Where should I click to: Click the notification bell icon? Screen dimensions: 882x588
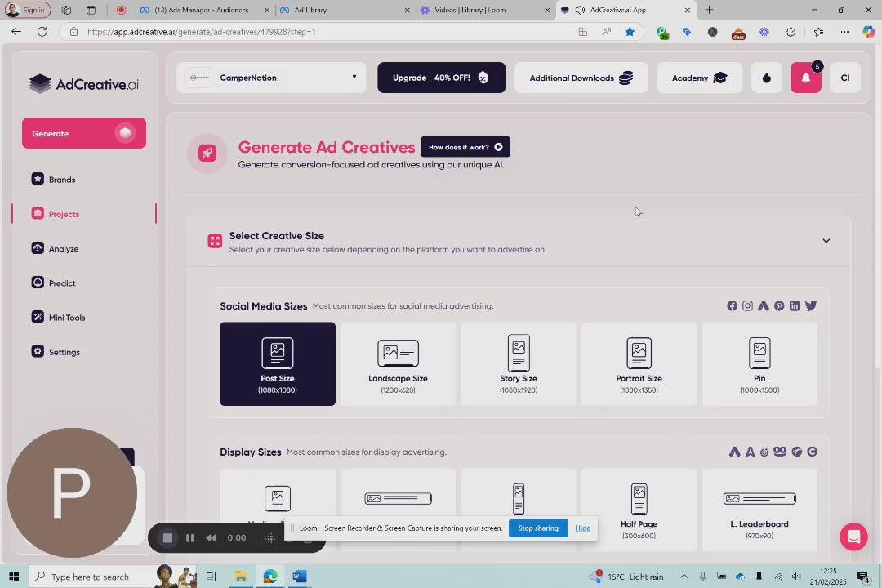805,78
